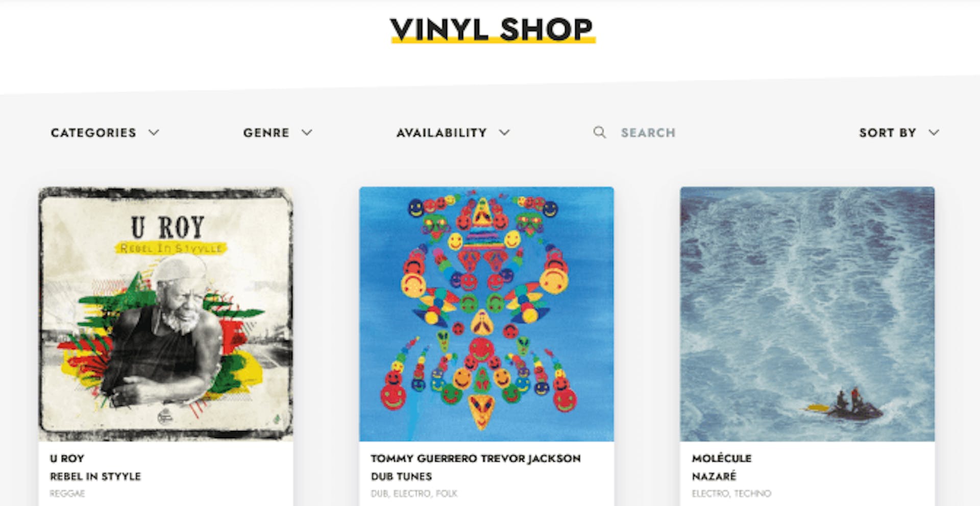Click the Genre chevron arrow

pyautogui.click(x=307, y=133)
